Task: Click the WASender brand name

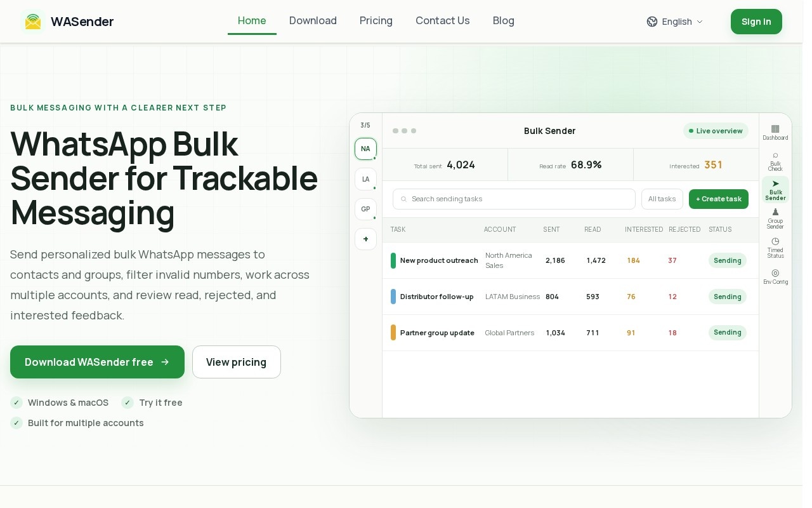Action: click(x=82, y=22)
